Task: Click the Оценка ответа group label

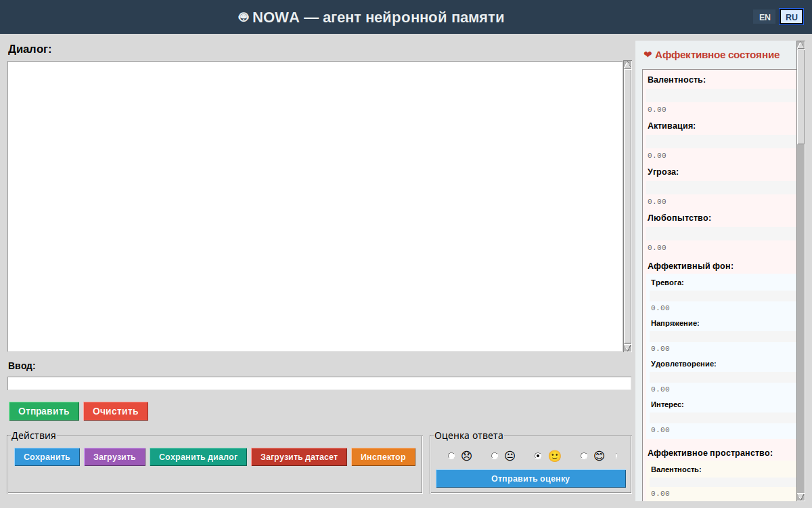Action: [x=469, y=436]
